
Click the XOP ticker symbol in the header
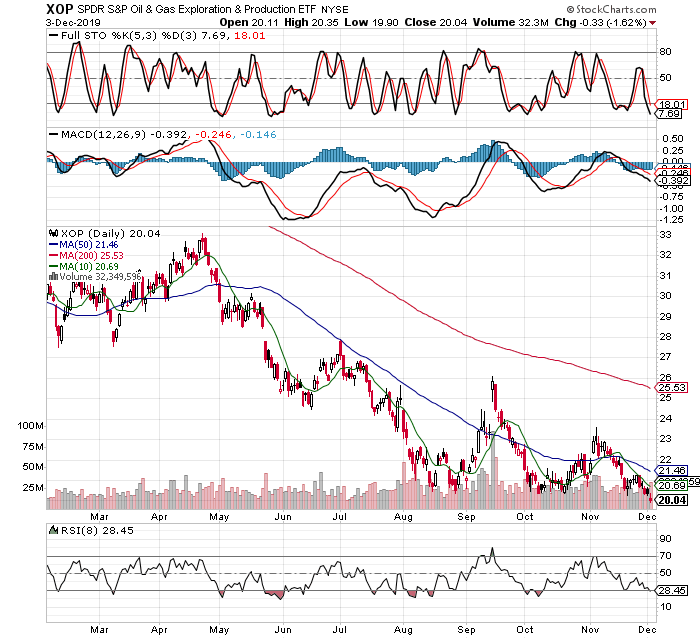point(59,9)
